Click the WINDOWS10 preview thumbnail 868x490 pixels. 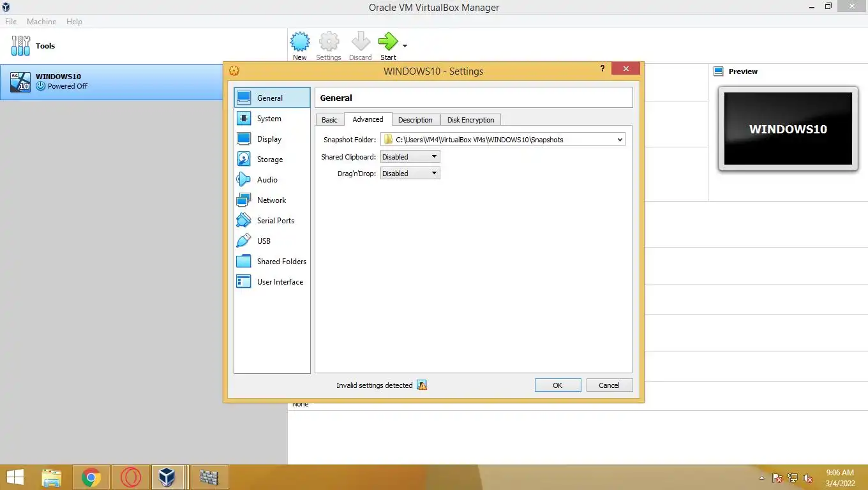click(x=788, y=129)
